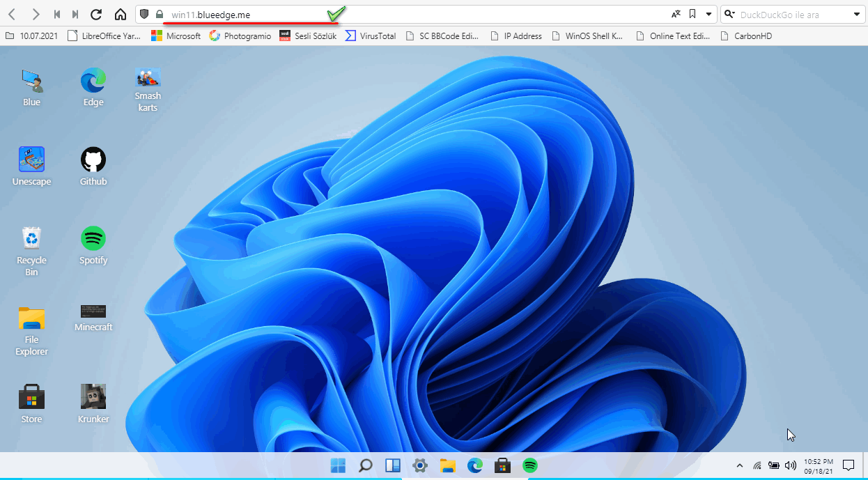Open Microsoft Store from the taskbar
This screenshot has width=868, height=480.
[x=502, y=465]
